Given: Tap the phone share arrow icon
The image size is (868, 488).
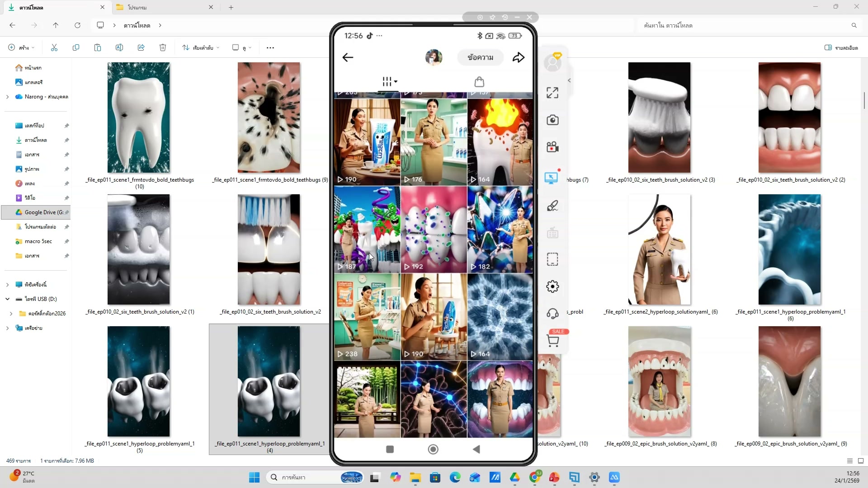Looking at the screenshot, I should click(519, 57).
